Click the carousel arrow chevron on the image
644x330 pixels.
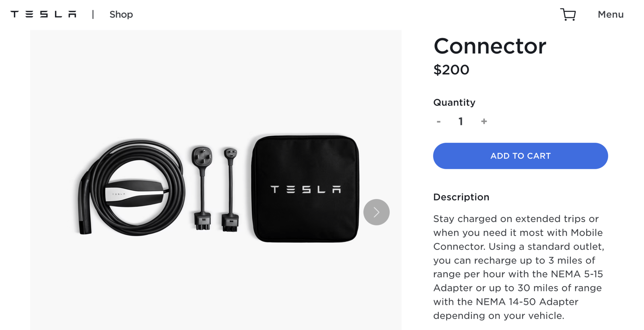[376, 212]
